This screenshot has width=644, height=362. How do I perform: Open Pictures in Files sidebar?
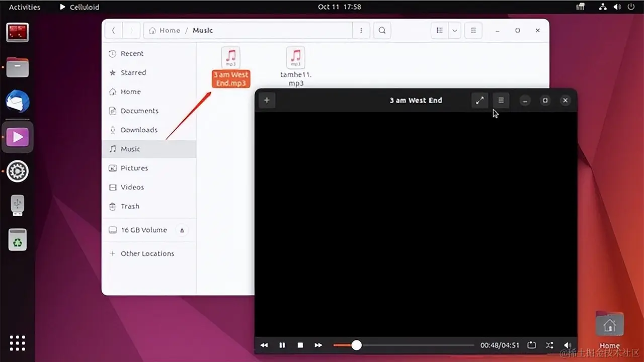(x=149, y=168)
